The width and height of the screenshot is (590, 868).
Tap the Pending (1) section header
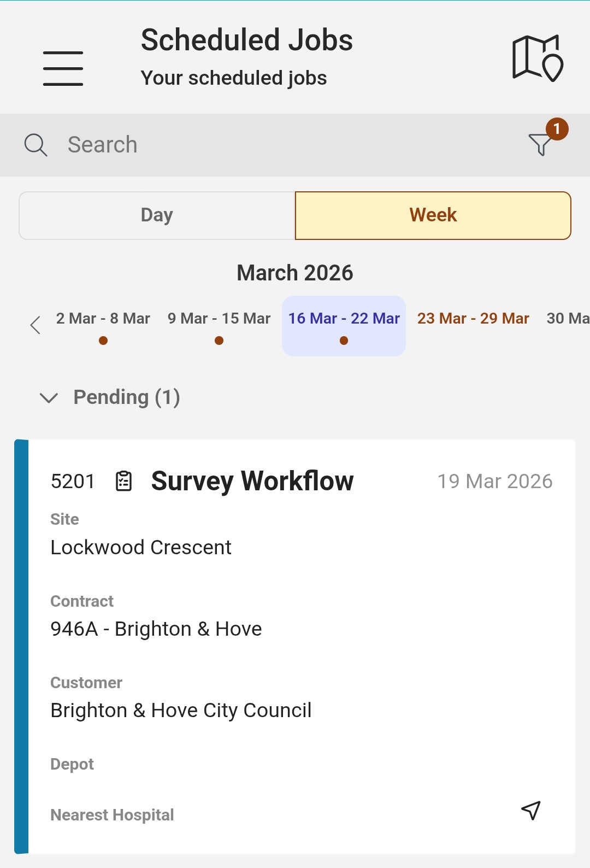[x=127, y=397]
